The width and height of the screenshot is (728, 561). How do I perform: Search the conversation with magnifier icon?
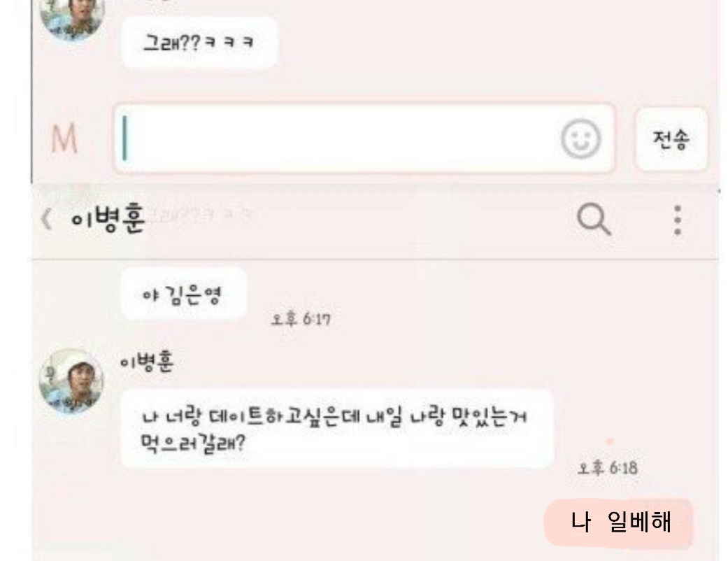[594, 219]
